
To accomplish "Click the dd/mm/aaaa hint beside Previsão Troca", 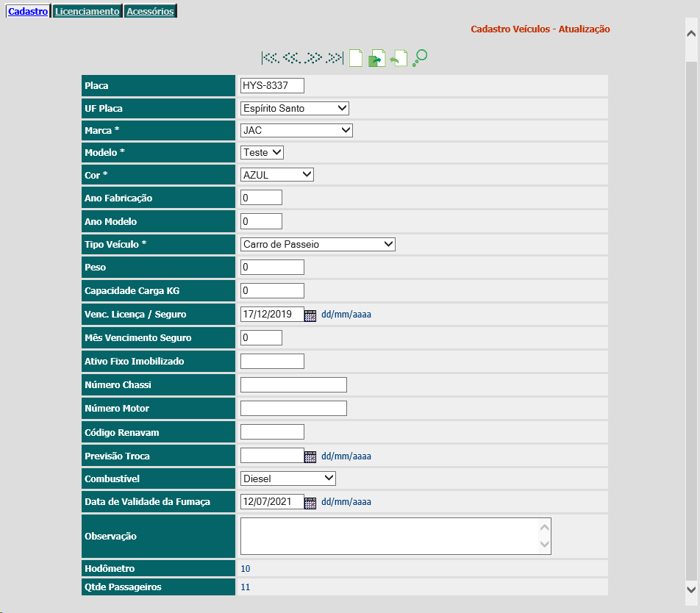I will [346, 456].
